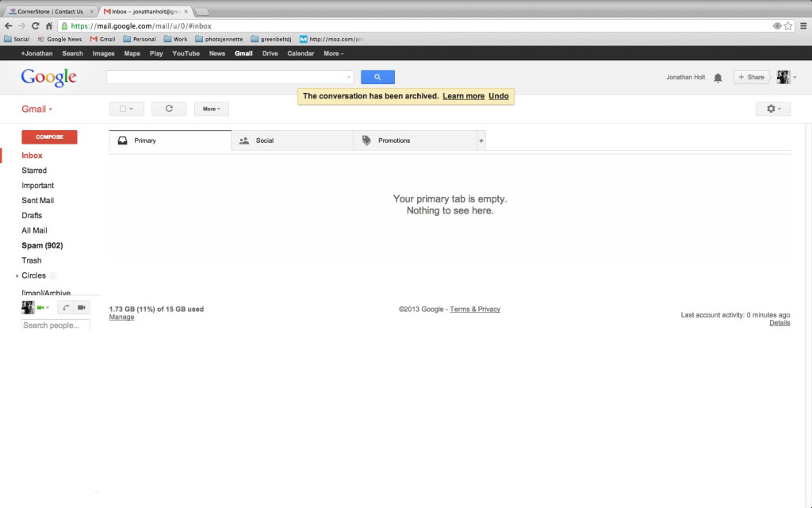Open the Starred folder
This screenshot has height=508, width=812.
[x=34, y=171]
